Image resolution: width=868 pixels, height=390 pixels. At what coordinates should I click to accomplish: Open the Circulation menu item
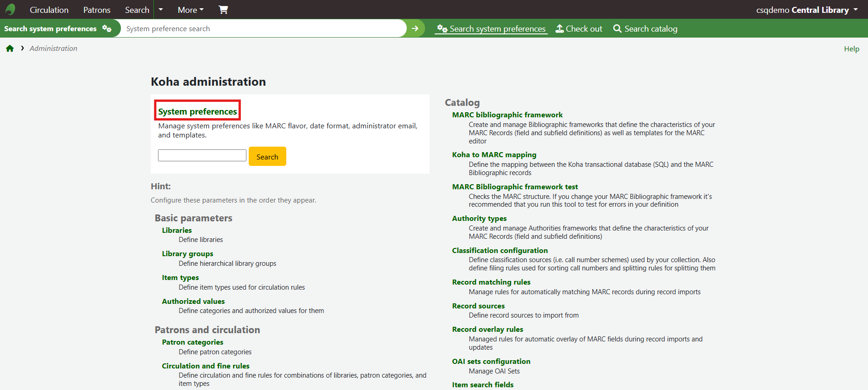pyautogui.click(x=49, y=10)
